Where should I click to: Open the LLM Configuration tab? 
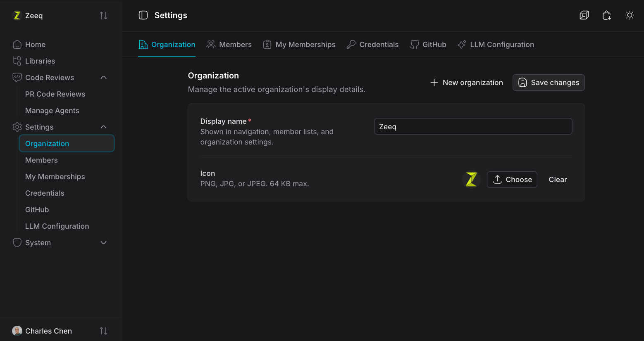(496, 45)
